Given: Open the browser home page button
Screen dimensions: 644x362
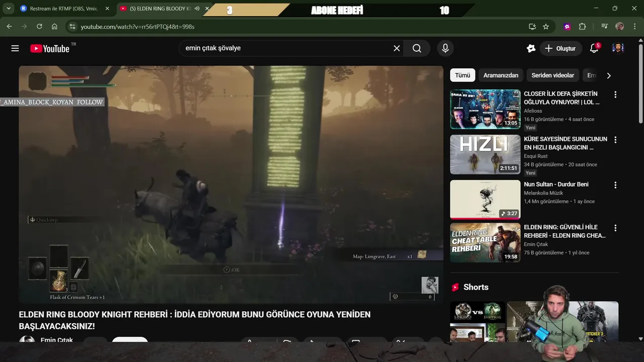Looking at the screenshot, I should [54, 26].
